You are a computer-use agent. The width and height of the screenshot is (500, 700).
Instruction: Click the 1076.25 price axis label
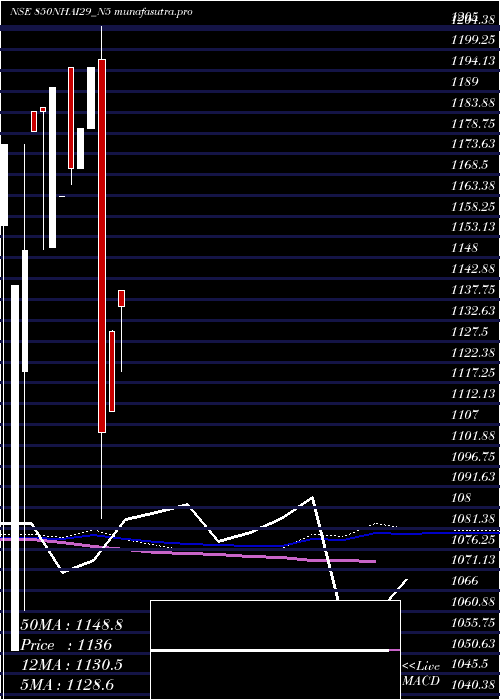point(473,539)
